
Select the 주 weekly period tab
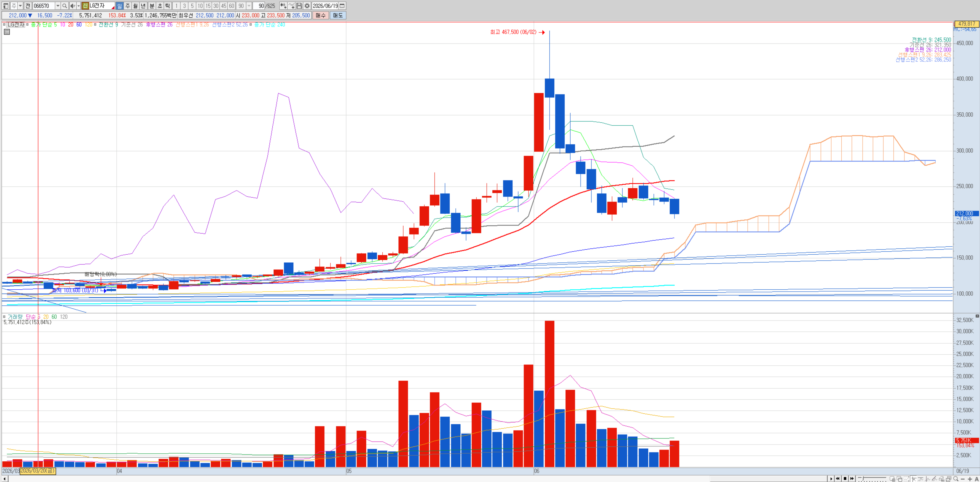click(127, 6)
